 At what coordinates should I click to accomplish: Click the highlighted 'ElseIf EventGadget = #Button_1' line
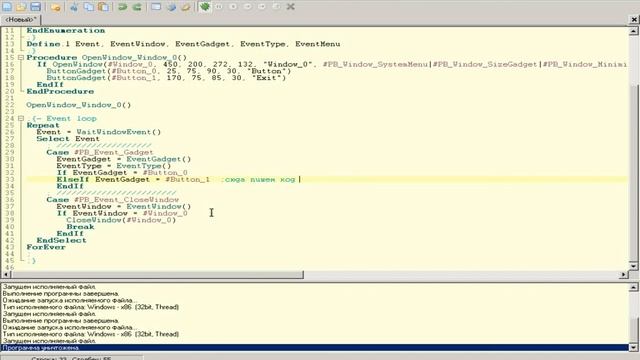[x=327, y=179]
